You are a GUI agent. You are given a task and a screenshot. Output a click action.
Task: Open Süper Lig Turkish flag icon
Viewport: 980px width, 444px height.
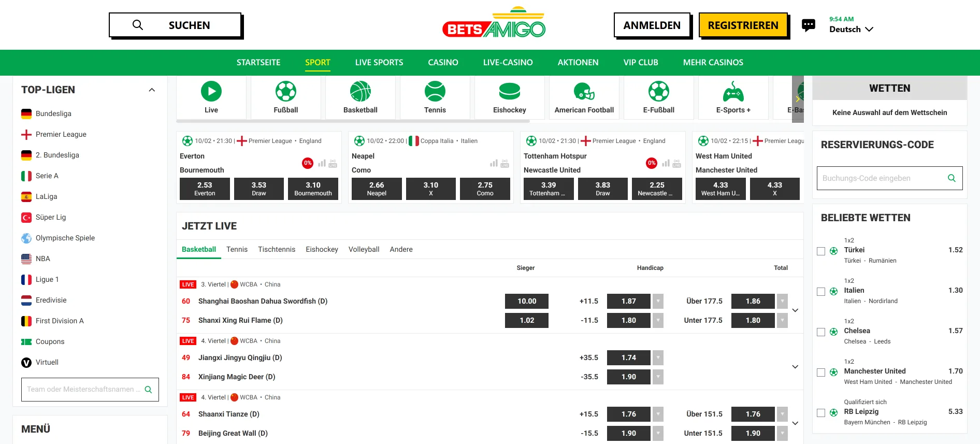click(x=26, y=217)
